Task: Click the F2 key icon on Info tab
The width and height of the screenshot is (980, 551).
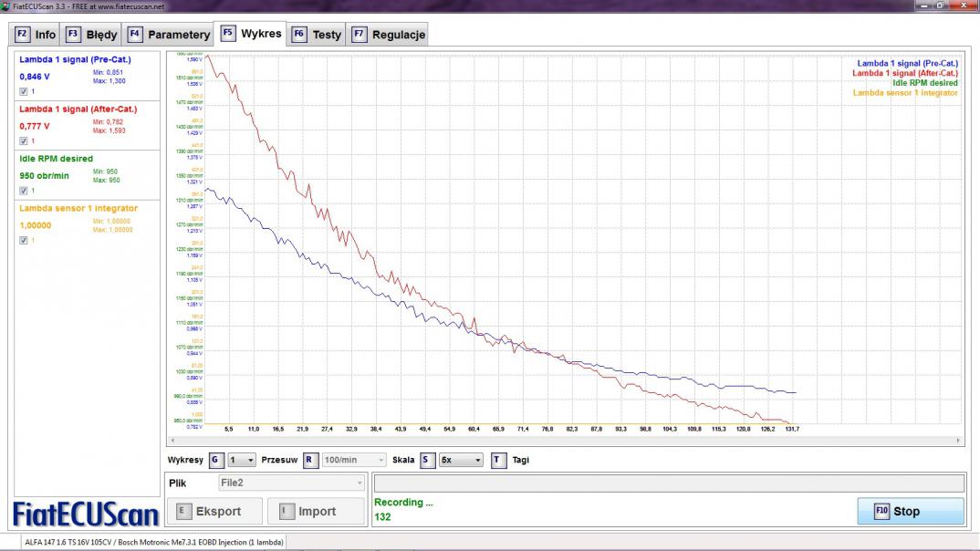Action: [23, 35]
